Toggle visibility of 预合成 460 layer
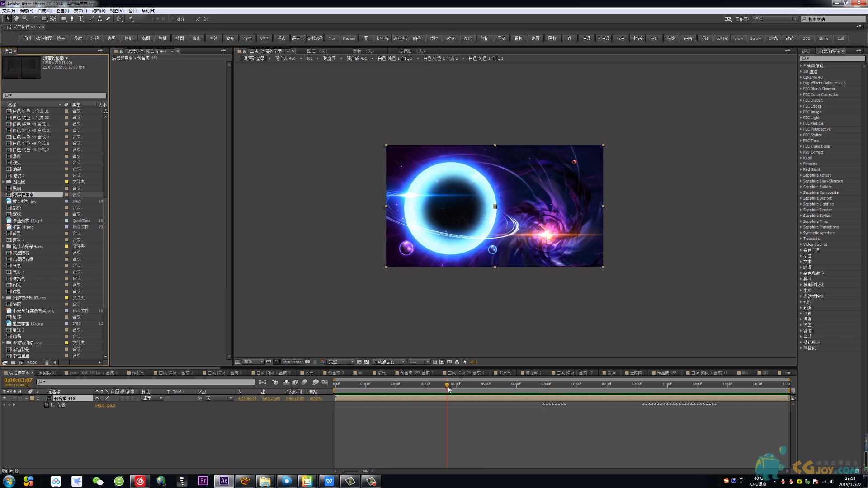The image size is (868, 488). [4, 398]
